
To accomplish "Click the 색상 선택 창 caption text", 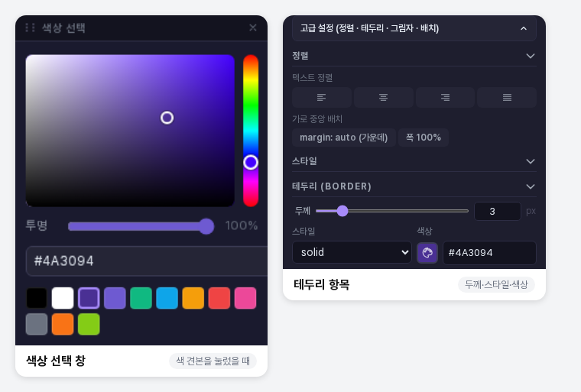I will [x=56, y=361].
